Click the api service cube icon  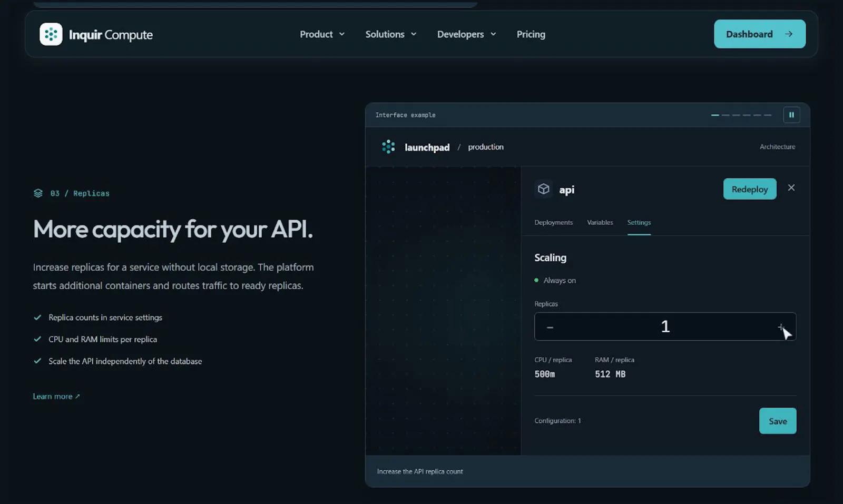tap(543, 189)
